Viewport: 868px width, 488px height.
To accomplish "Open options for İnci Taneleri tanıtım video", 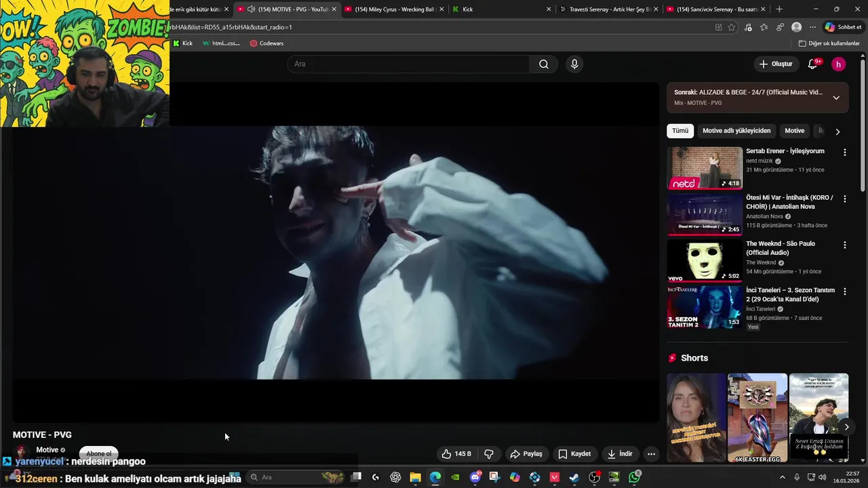I will 844,291.
